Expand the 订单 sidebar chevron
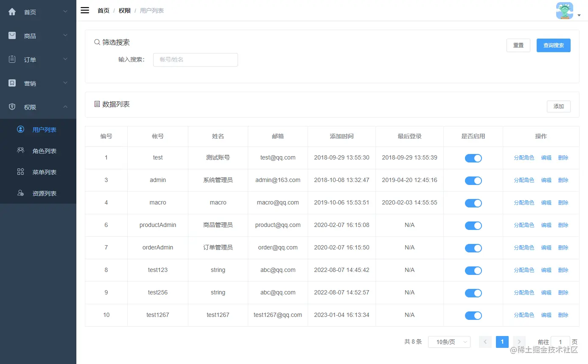 (65, 59)
